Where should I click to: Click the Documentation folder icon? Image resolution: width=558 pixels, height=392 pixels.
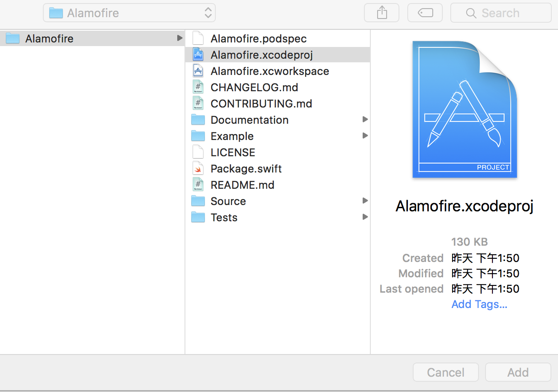[x=198, y=120]
